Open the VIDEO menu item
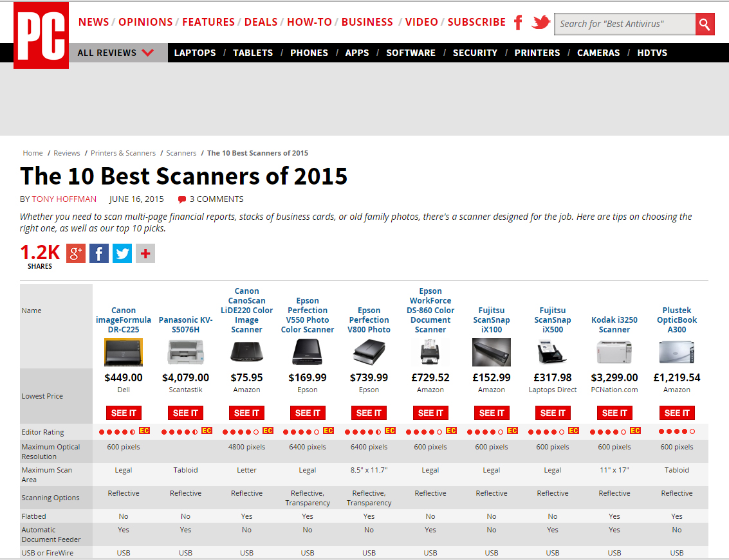This screenshot has width=729, height=560. (421, 22)
